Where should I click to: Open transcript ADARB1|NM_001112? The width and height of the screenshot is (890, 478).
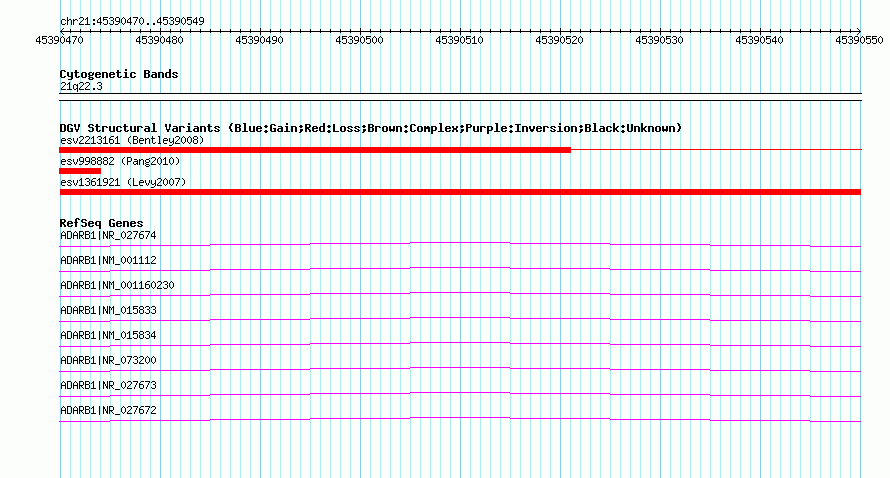tap(108, 260)
